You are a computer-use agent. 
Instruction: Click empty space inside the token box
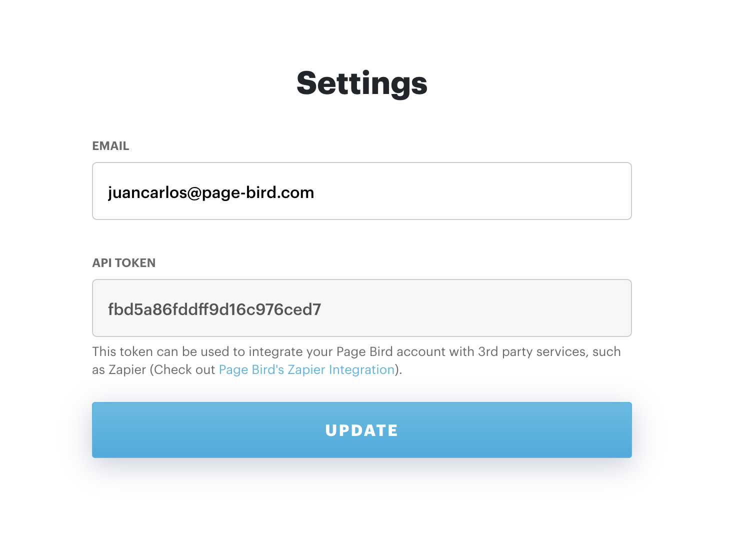[475, 308]
